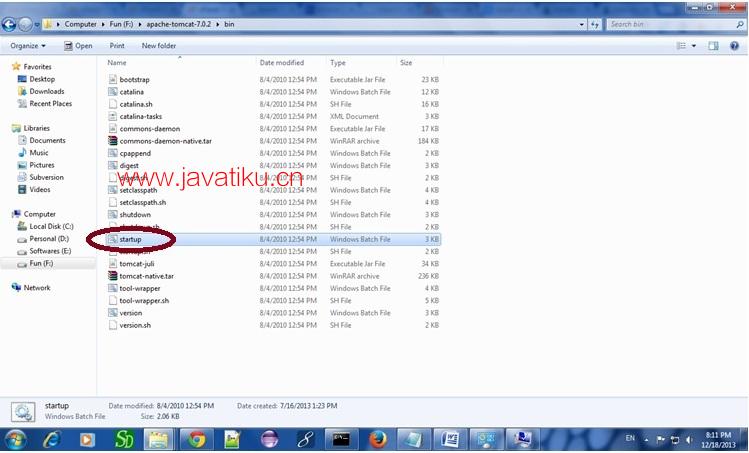Image resolution: width=749 pixels, height=453 pixels.
Task: Open Internet Explorer from the taskbar
Action: (x=51, y=439)
